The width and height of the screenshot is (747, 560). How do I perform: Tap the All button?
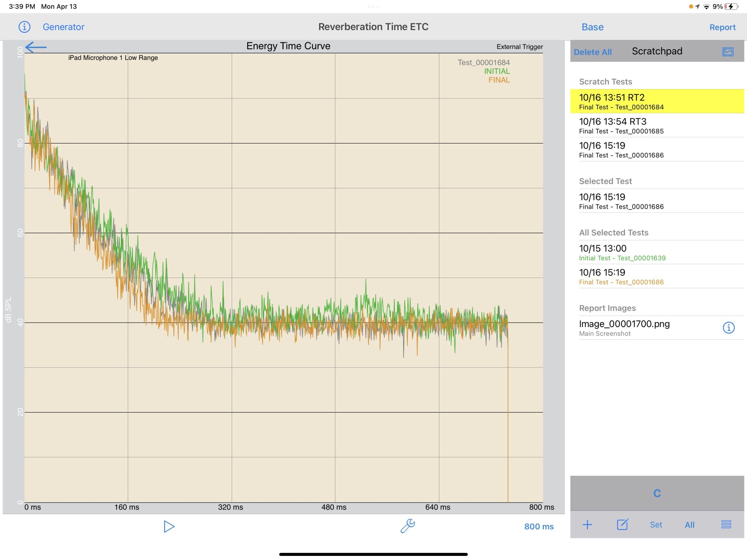point(689,524)
